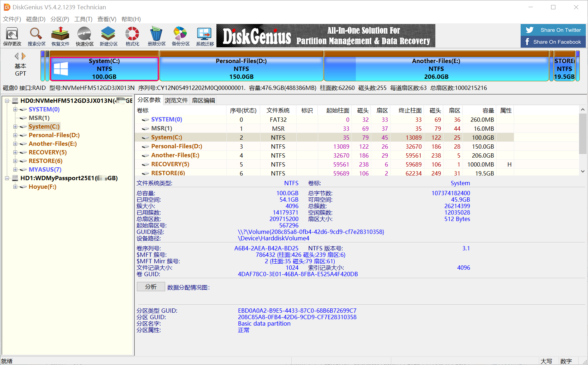
Task: Expand the System(C:) tree node
Action: coord(15,126)
